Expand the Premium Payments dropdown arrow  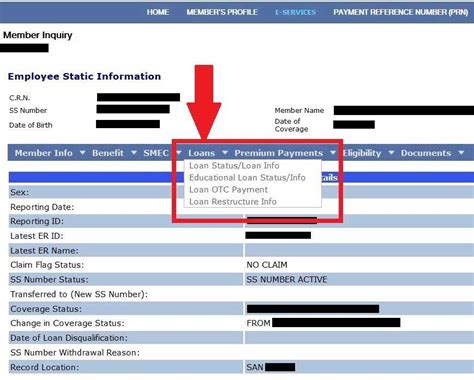(333, 153)
